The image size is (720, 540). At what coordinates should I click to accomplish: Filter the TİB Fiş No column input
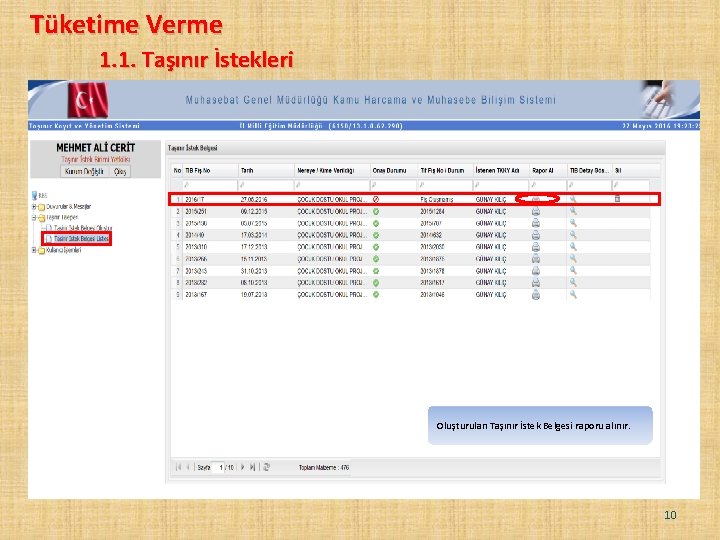(x=210, y=185)
